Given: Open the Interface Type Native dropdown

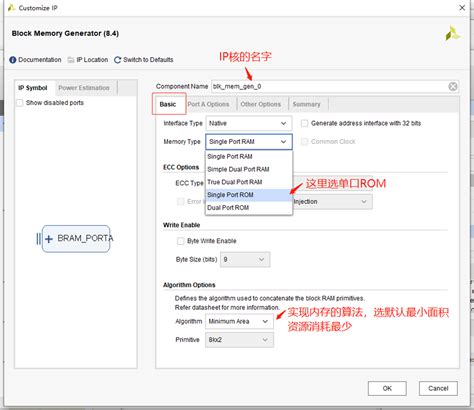Looking at the screenshot, I should tap(249, 123).
